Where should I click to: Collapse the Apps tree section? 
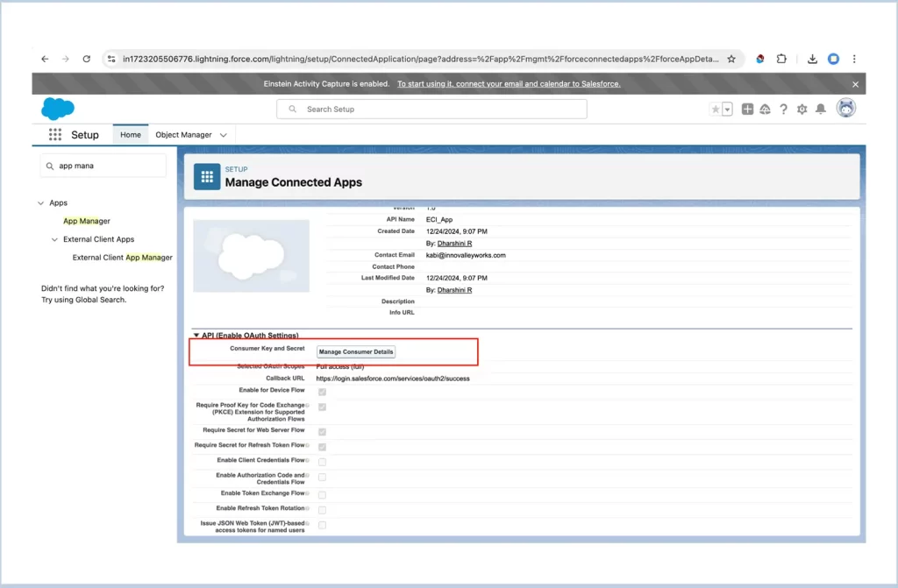pyautogui.click(x=40, y=203)
